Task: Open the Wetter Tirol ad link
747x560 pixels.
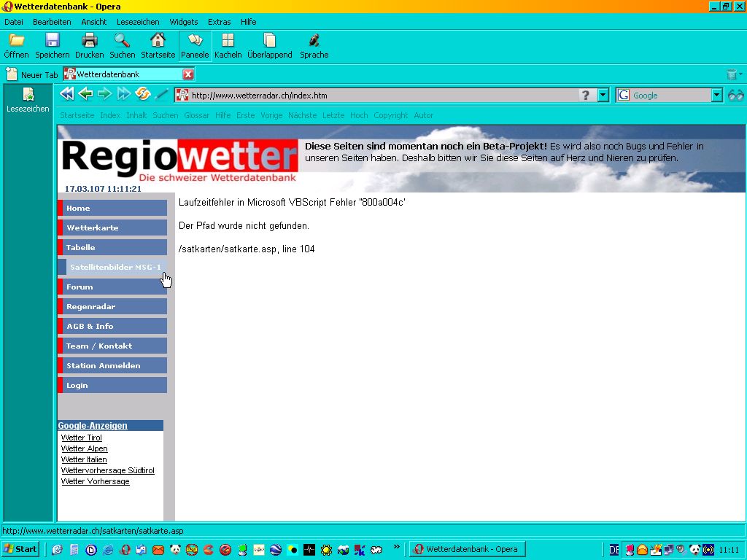Action: pyautogui.click(x=82, y=437)
